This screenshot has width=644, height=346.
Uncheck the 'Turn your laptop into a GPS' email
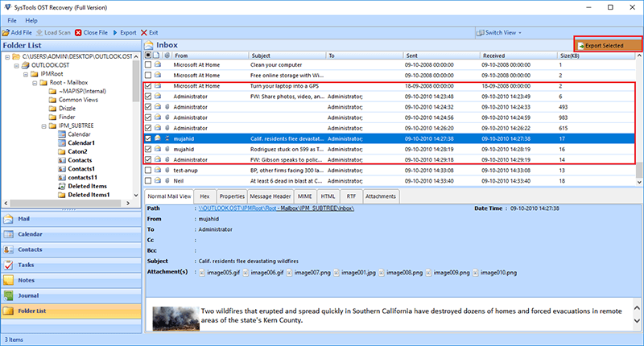tap(148, 86)
